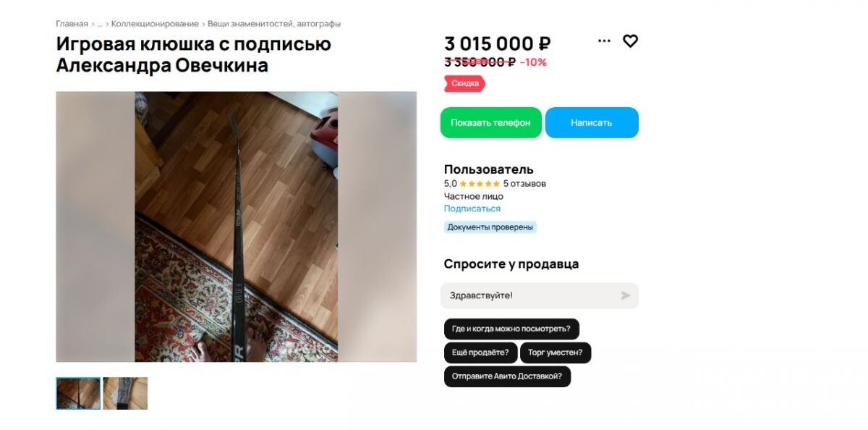Subscribe to seller via "Подписаться"
This screenshot has height=430, width=868.
472,208
